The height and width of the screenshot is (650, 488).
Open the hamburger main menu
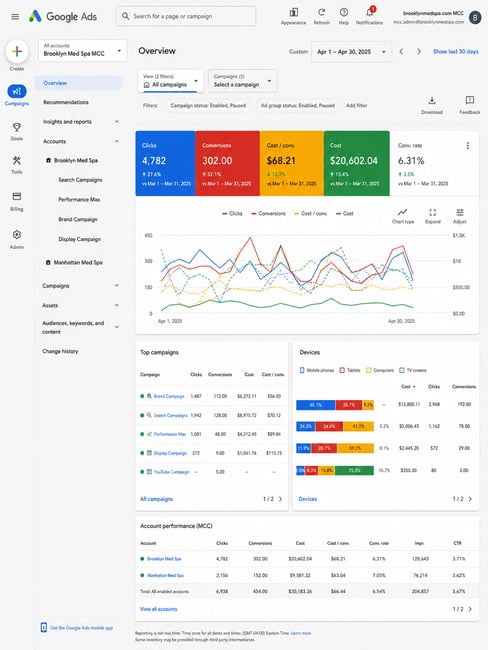click(x=15, y=17)
